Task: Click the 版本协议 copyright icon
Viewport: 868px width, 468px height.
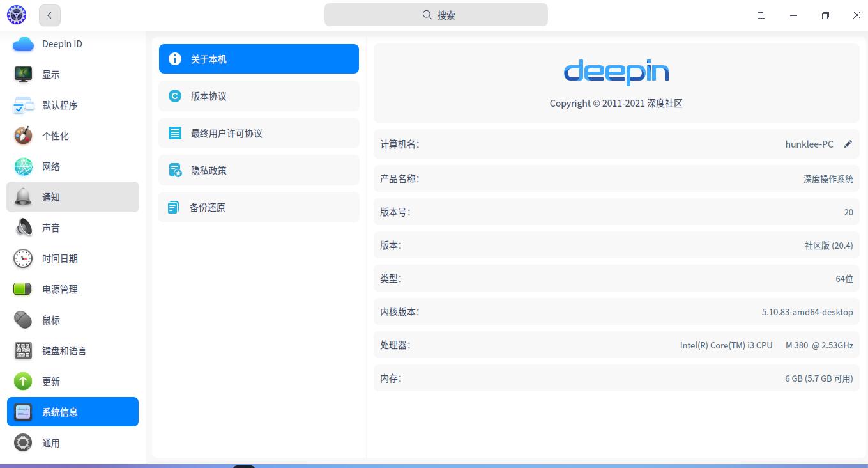Action: (174, 96)
